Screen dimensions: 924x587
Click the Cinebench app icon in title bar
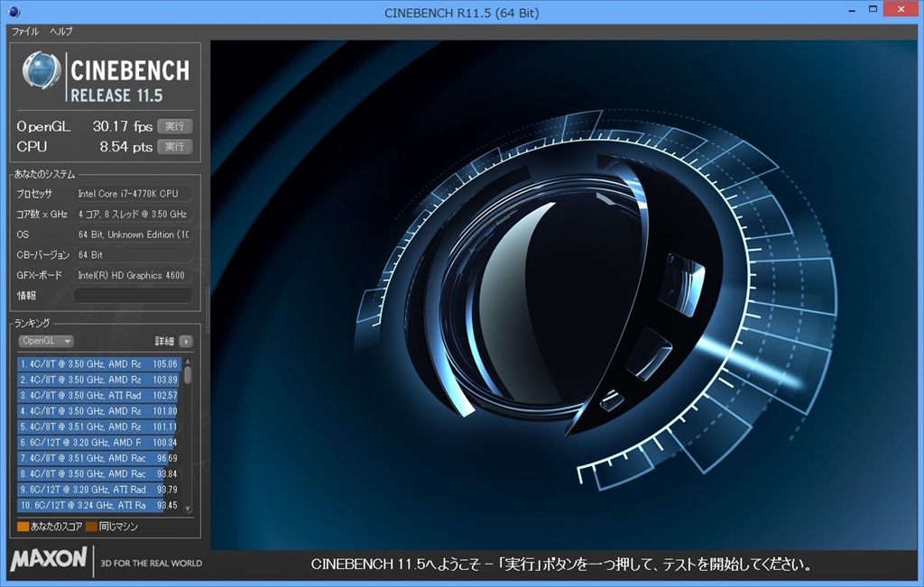tap(13, 13)
